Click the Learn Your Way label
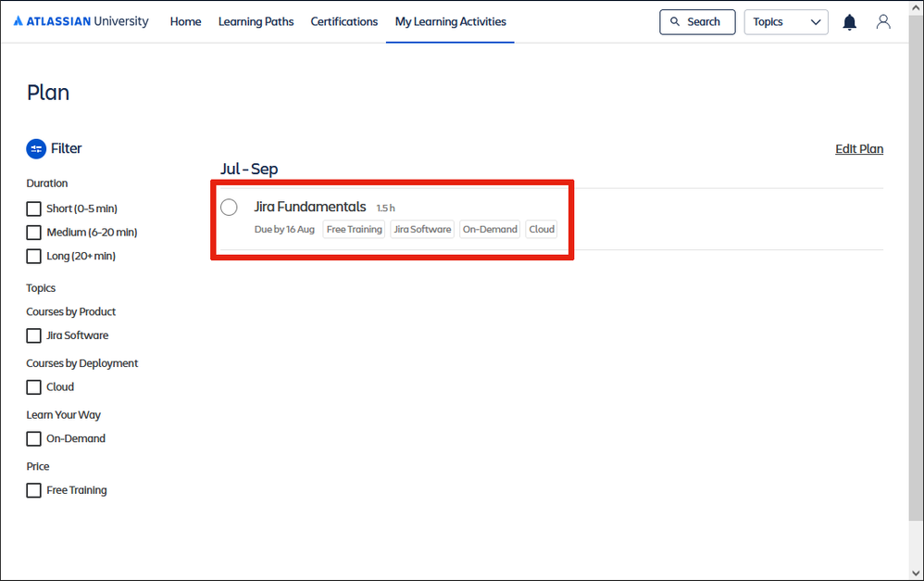Screen dimensions: 924x581 pos(64,414)
